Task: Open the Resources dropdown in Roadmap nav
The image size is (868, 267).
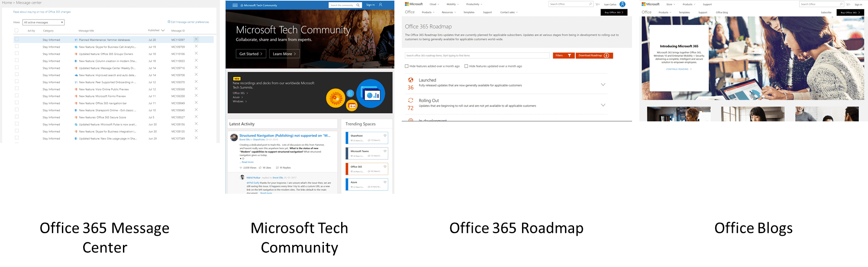Action: pyautogui.click(x=449, y=12)
